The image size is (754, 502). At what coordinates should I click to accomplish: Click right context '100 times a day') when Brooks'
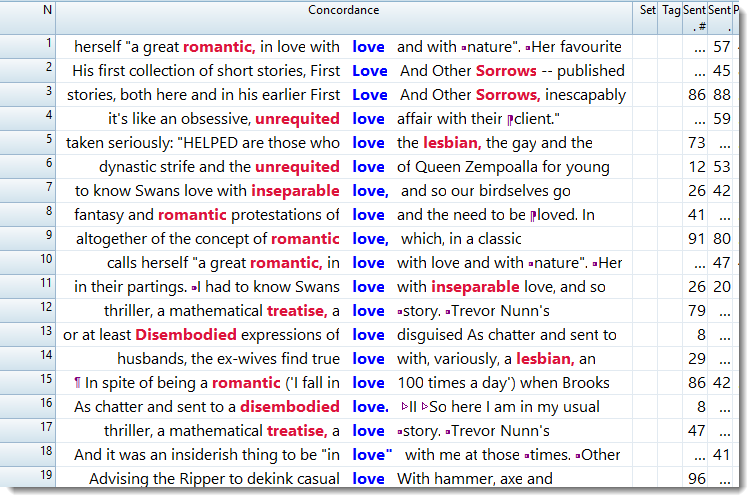coord(503,383)
